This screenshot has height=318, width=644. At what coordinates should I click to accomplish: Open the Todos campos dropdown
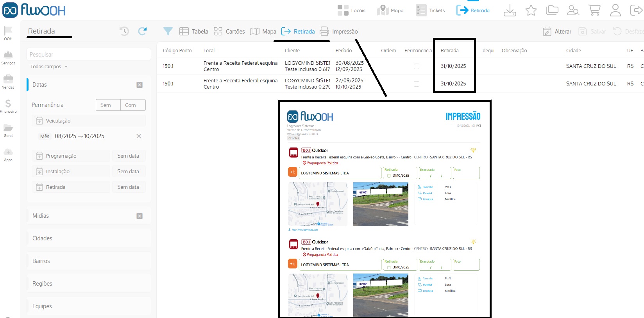[x=49, y=67]
